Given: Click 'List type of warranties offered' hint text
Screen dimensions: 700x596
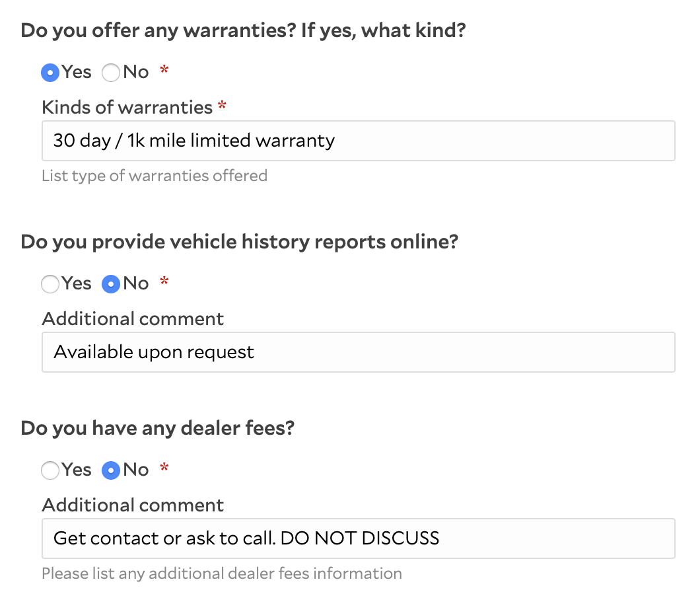Looking at the screenshot, I should click(x=154, y=176).
